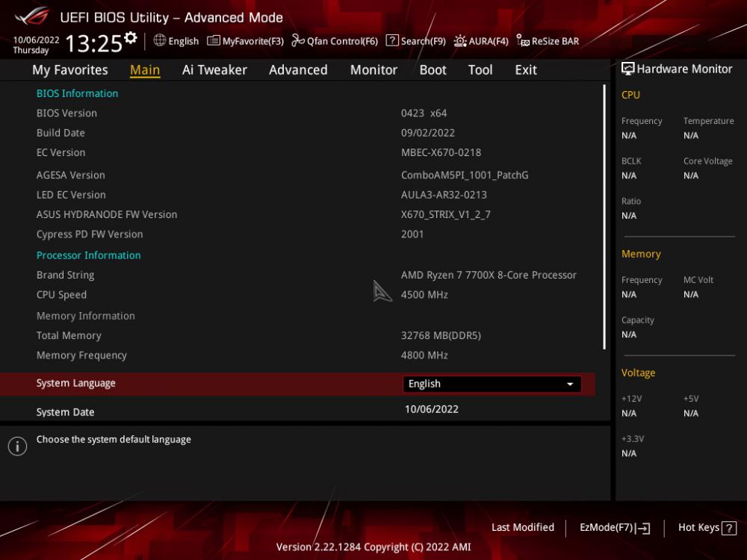Select the Main tab
Viewport: 747px width, 560px height.
point(145,70)
